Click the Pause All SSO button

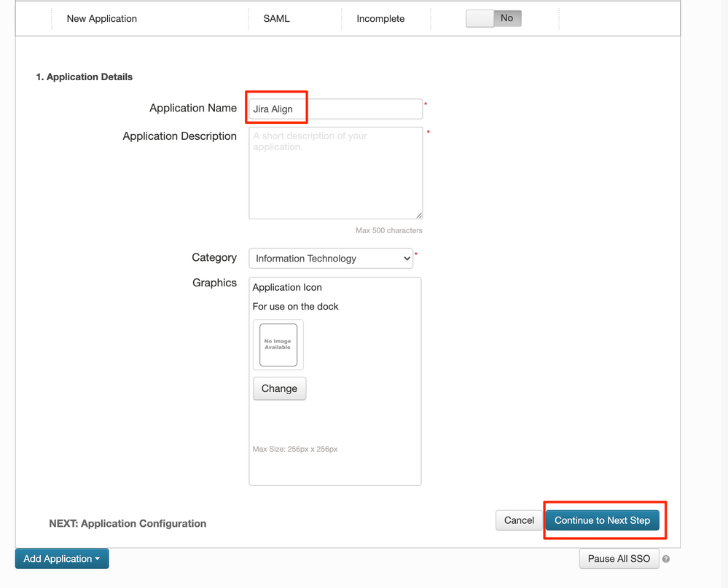[x=619, y=558]
